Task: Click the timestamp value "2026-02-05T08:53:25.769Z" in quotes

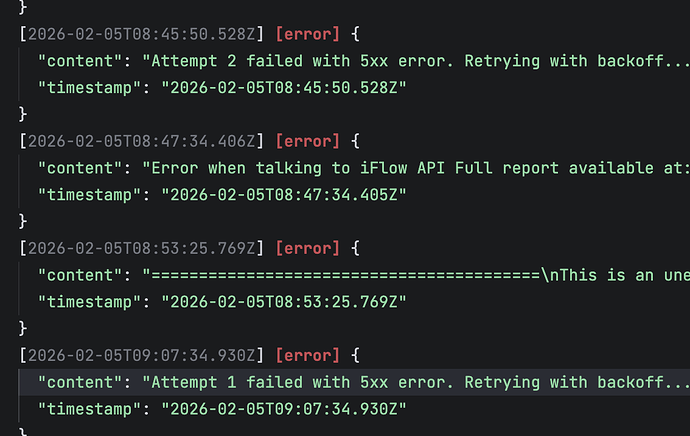Action: pos(283,301)
